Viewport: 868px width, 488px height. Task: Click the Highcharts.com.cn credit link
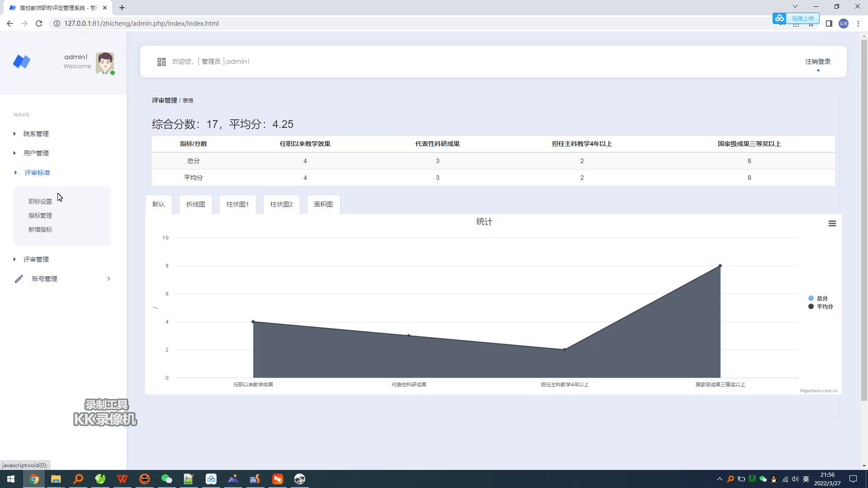point(818,391)
